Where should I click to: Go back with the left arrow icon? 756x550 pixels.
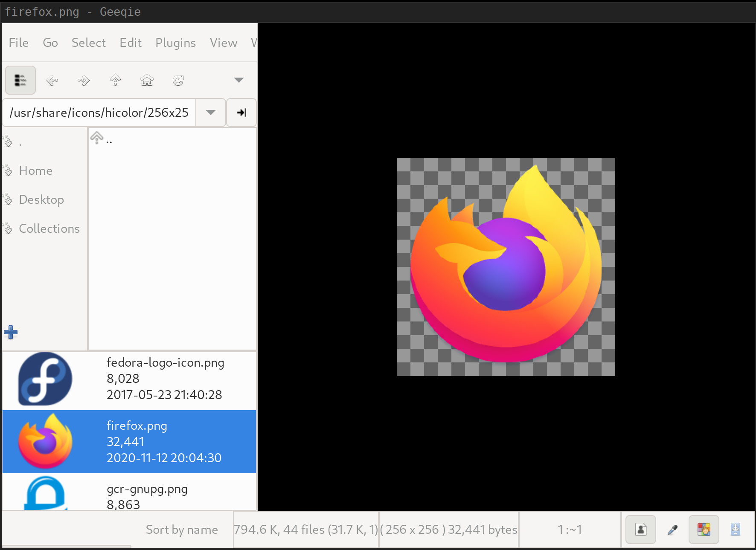coord(52,80)
